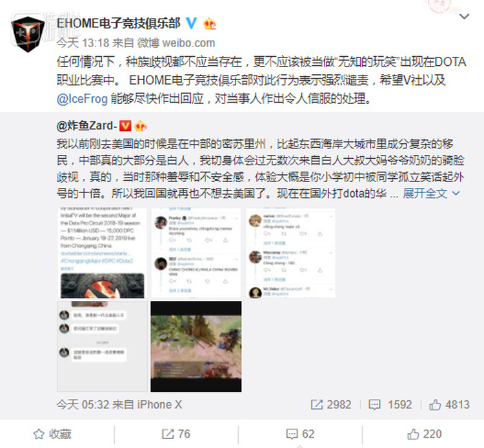
Task: Click the blue V verification badge
Action: 192,23
